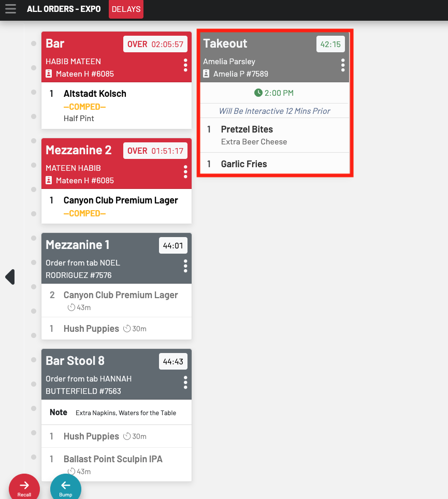Select the All Orders - Expo view title
Image resolution: width=448 pixels, height=499 pixels.
pyautogui.click(x=64, y=9)
